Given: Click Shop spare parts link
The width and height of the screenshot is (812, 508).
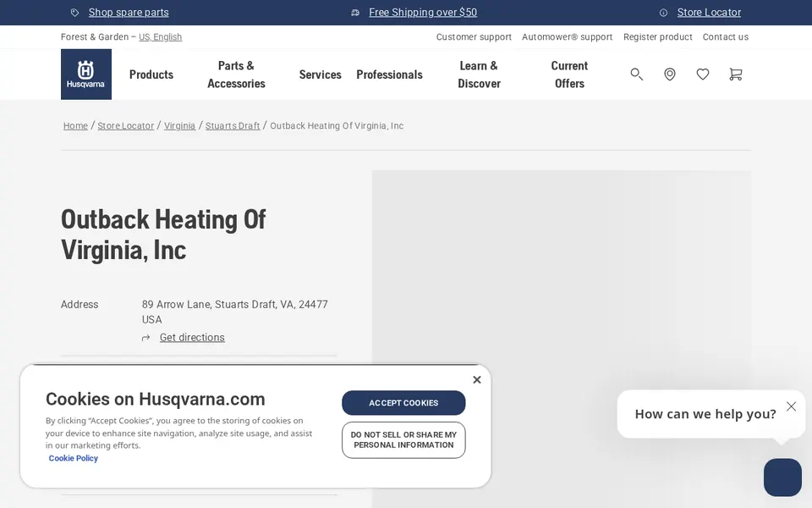Looking at the screenshot, I should [129, 13].
